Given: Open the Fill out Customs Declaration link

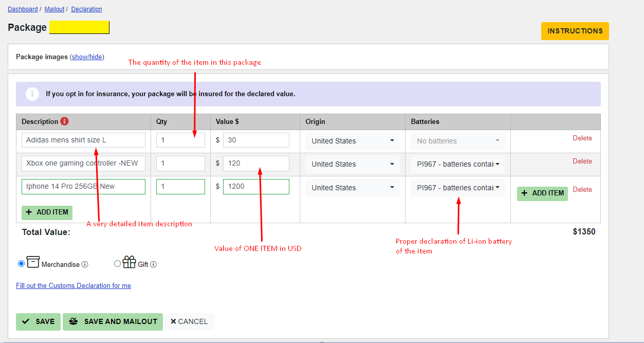Looking at the screenshot, I should pos(73,285).
